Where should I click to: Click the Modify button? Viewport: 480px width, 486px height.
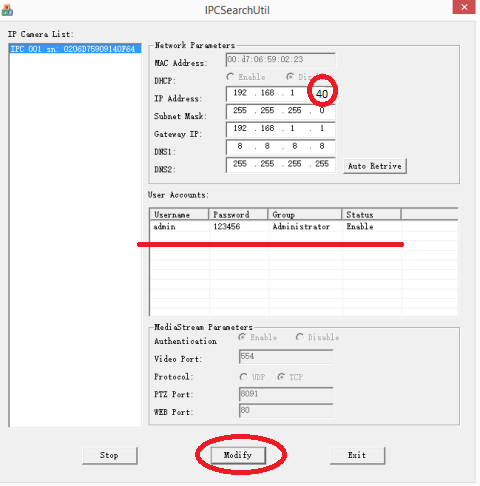(x=238, y=455)
